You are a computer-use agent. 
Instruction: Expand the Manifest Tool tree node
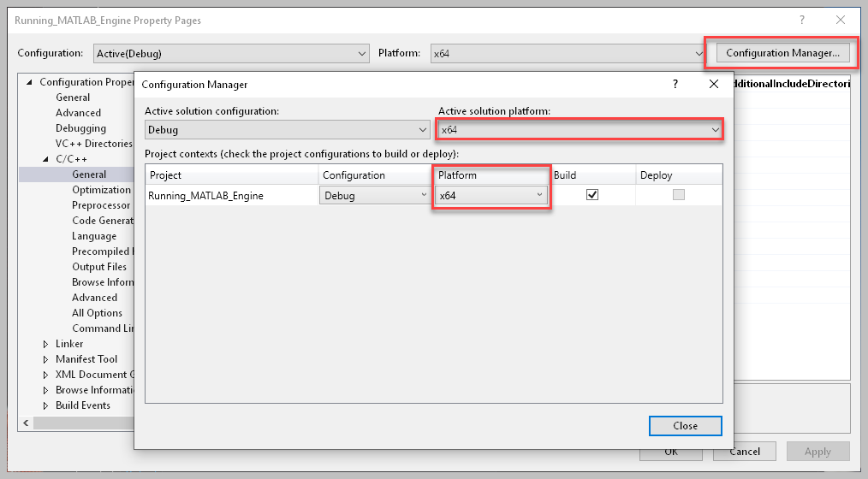tap(46, 359)
